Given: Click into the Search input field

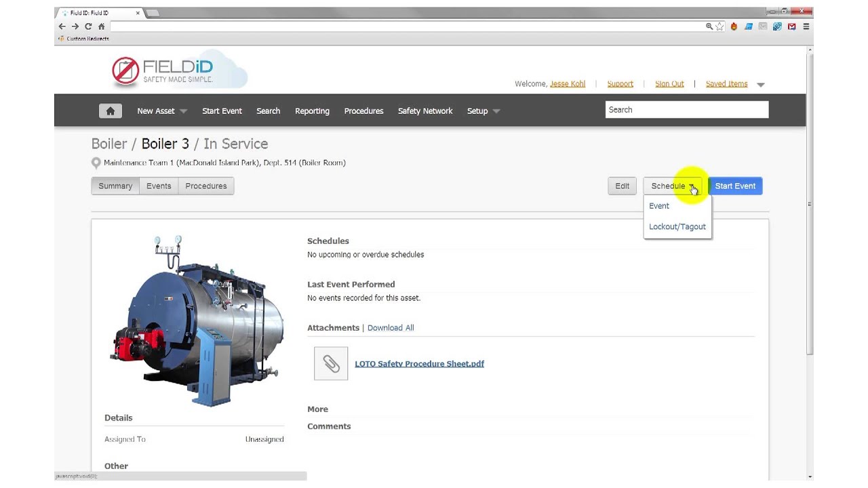Looking at the screenshot, I should 687,110.
